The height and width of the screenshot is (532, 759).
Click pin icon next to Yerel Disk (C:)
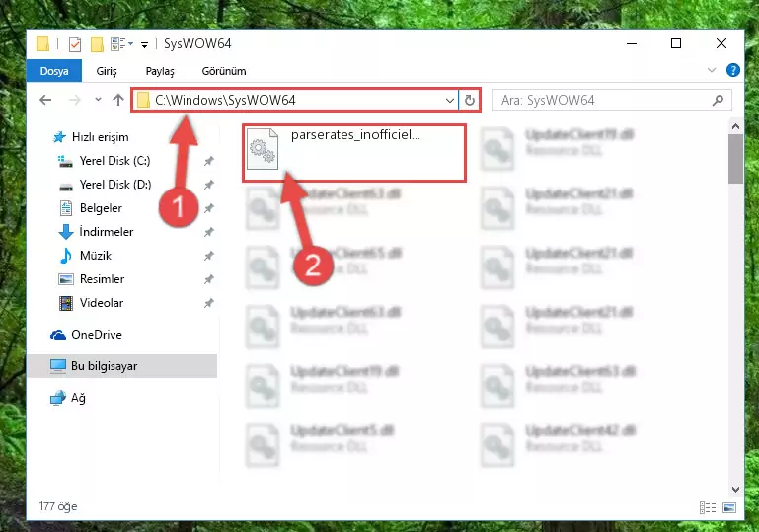[208, 161]
